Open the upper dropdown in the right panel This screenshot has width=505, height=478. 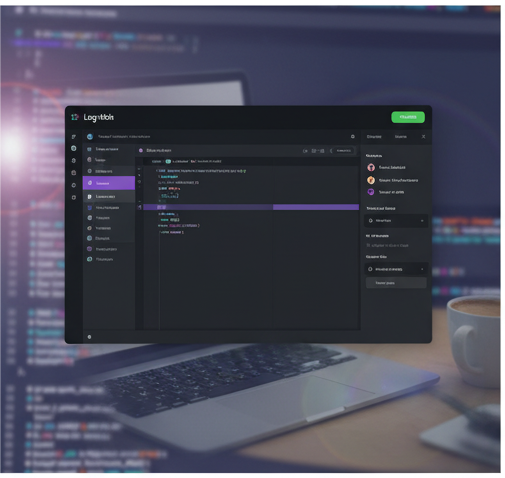click(396, 221)
